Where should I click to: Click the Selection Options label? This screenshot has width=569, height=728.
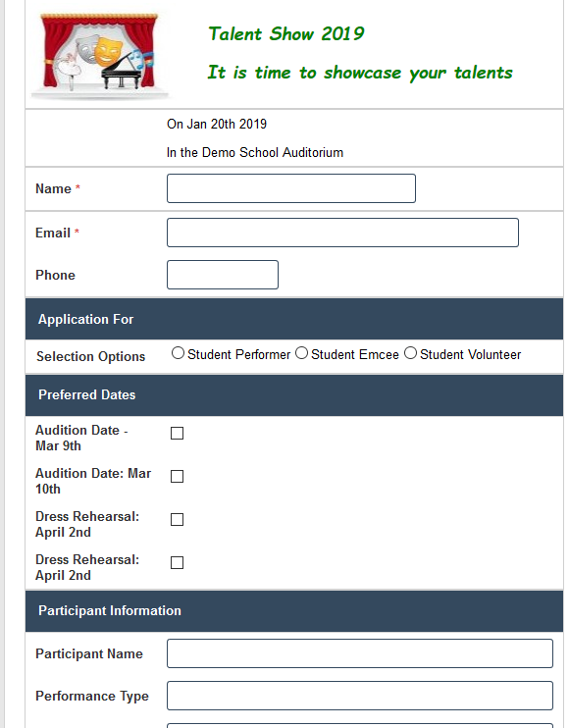click(x=91, y=356)
